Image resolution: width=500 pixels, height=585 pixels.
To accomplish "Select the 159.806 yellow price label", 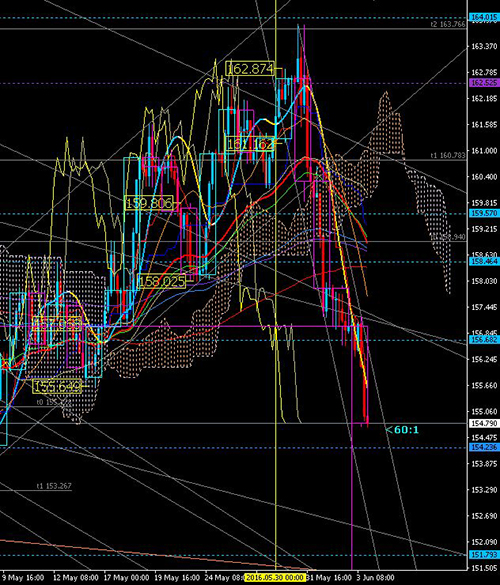I will pos(149,203).
